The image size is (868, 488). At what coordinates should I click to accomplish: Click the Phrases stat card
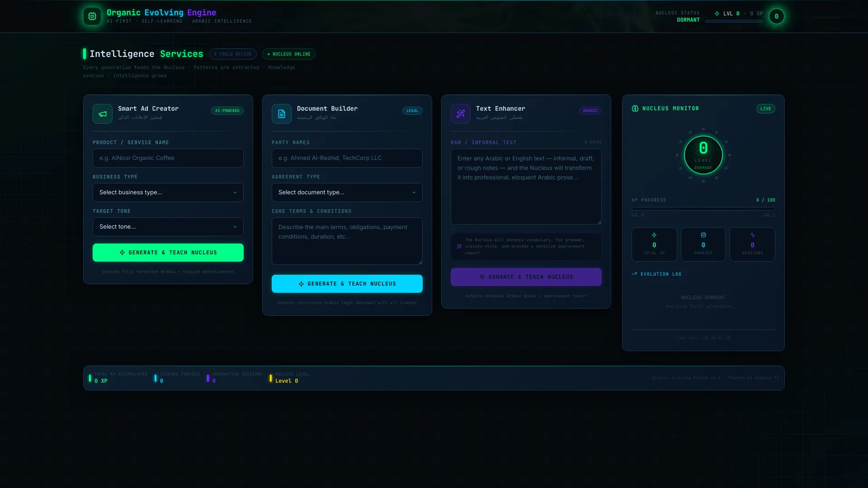tap(703, 244)
